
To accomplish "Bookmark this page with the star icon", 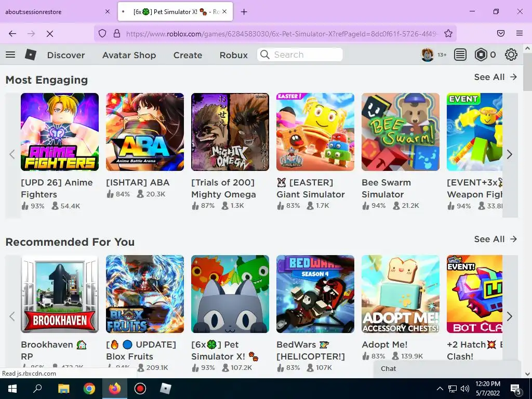I will click(448, 33).
